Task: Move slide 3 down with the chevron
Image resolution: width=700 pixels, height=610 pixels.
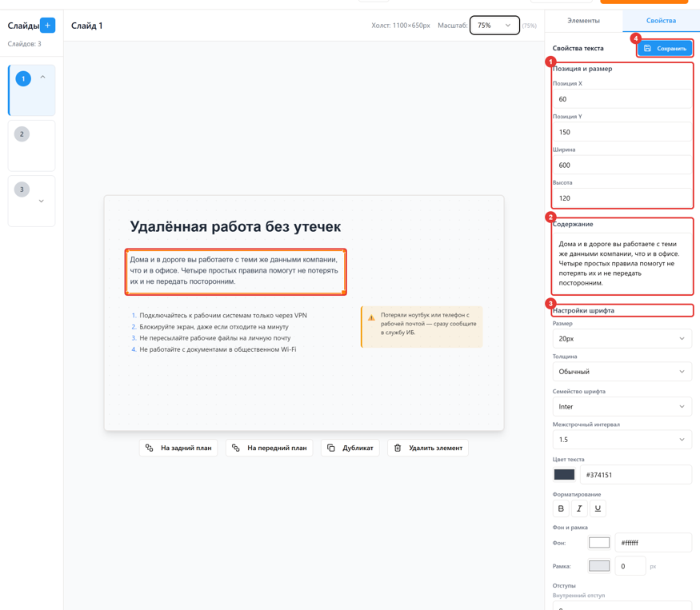Action: tap(41, 201)
